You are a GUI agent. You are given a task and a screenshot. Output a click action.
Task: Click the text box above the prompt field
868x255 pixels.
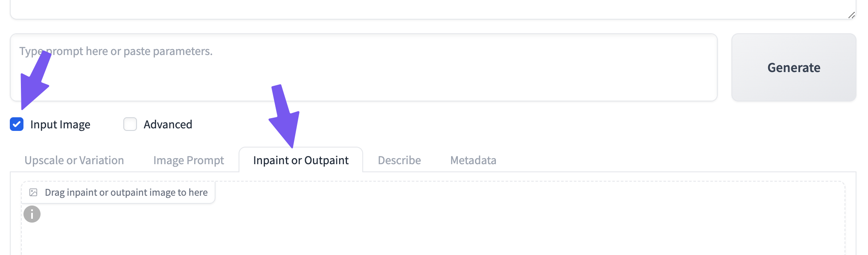pos(427,9)
